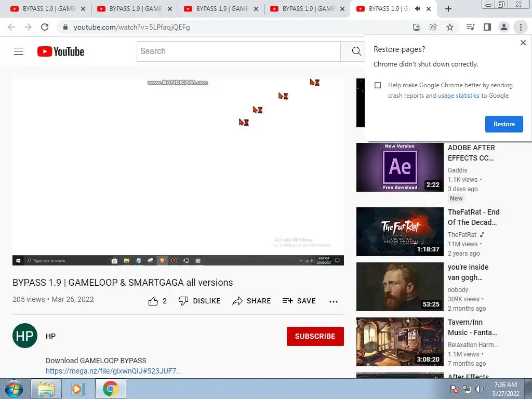Image resolution: width=532 pixels, height=399 pixels.
Task: Go to YouTube home via logo
Action: click(61, 51)
